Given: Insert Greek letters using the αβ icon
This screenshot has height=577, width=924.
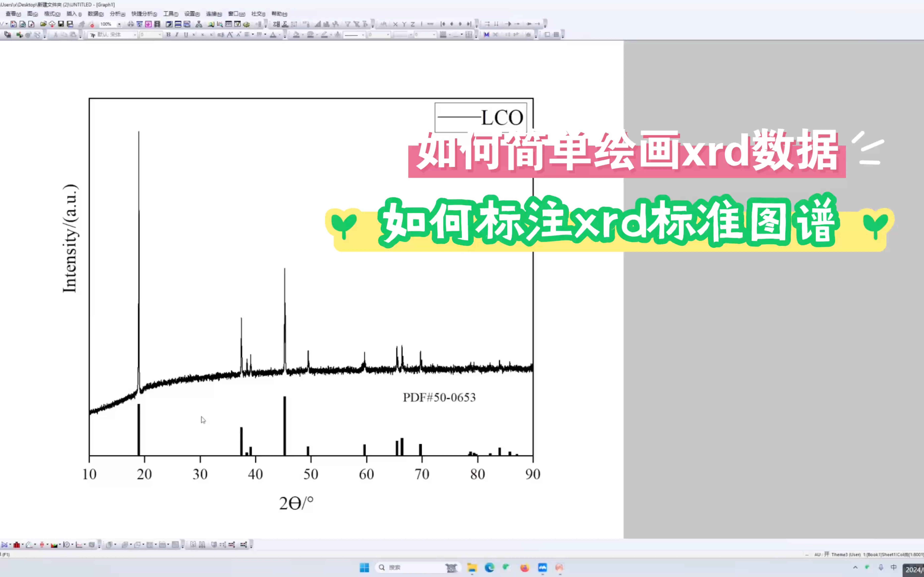Looking at the screenshot, I should click(x=221, y=34).
